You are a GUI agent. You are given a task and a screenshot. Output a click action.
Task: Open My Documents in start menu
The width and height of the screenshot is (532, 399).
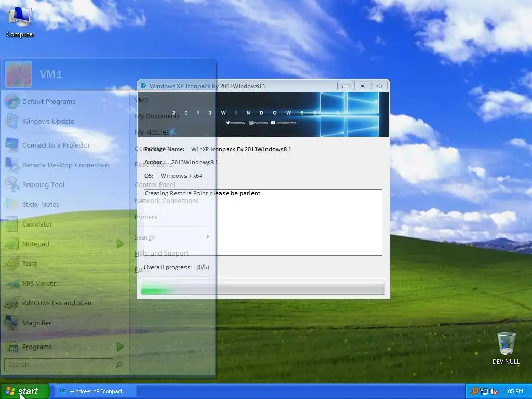157,116
